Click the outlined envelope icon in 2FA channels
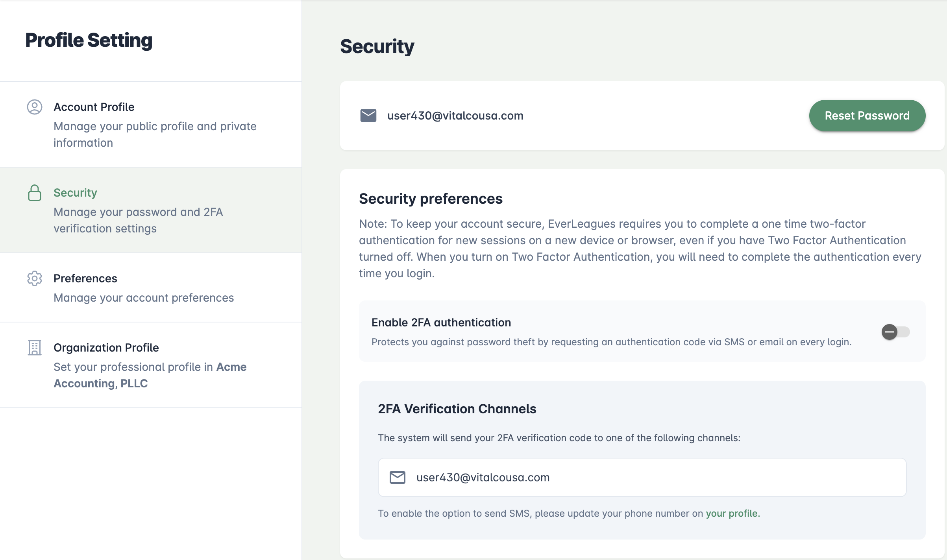The height and width of the screenshot is (560, 947). pyautogui.click(x=397, y=477)
